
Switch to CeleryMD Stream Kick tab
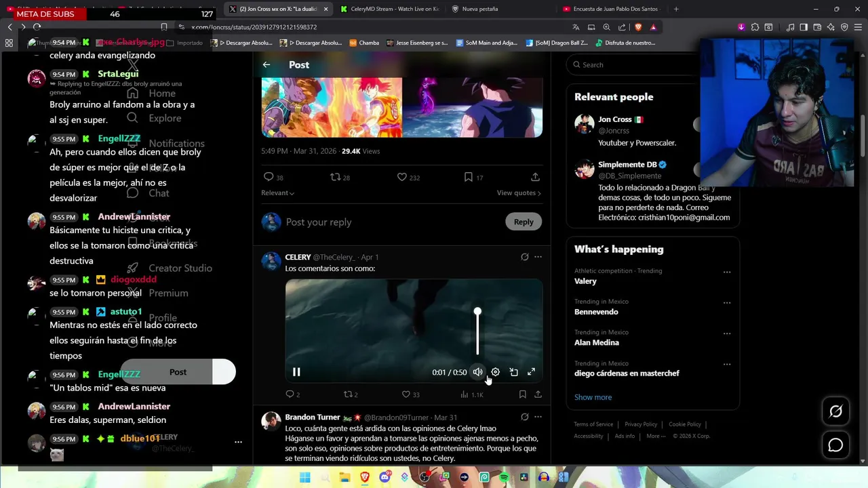(x=389, y=9)
